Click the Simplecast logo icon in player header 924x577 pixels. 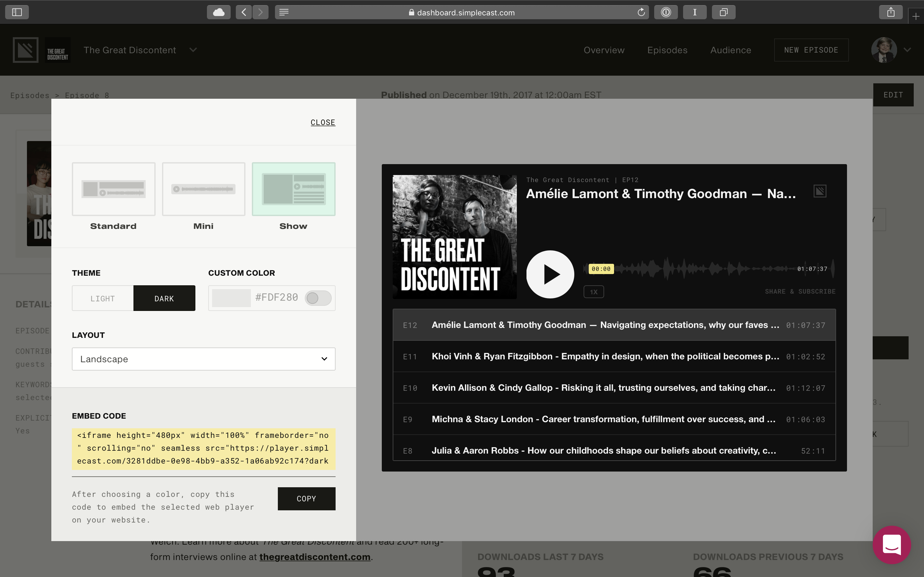click(819, 191)
